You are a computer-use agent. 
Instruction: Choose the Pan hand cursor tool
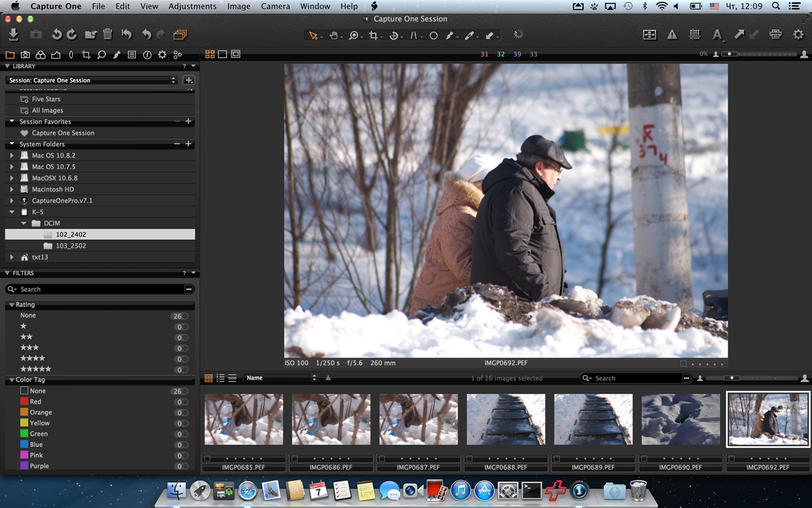click(x=334, y=36)
